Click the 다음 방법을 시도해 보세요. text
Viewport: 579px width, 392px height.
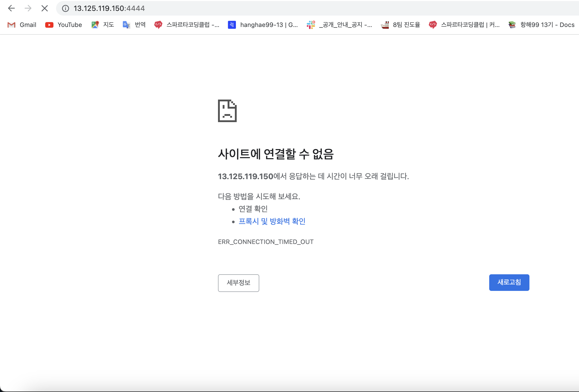[259, 197]
